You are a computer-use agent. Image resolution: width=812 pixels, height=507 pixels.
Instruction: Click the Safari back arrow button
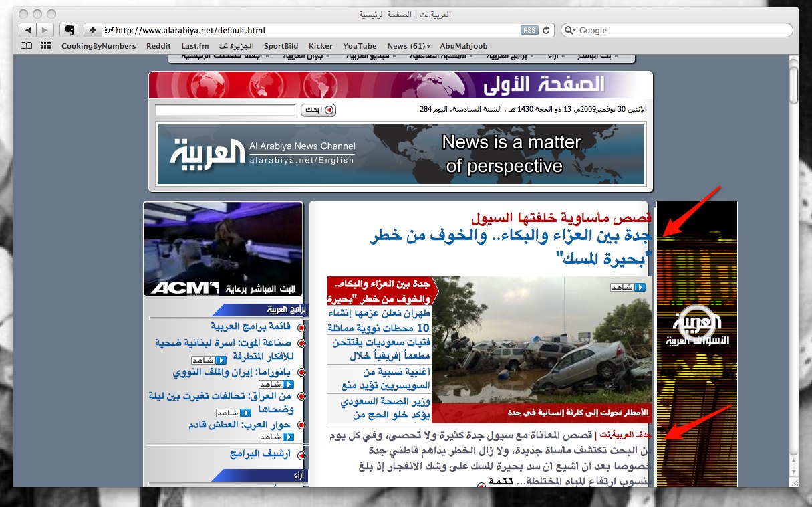(27, 30)
